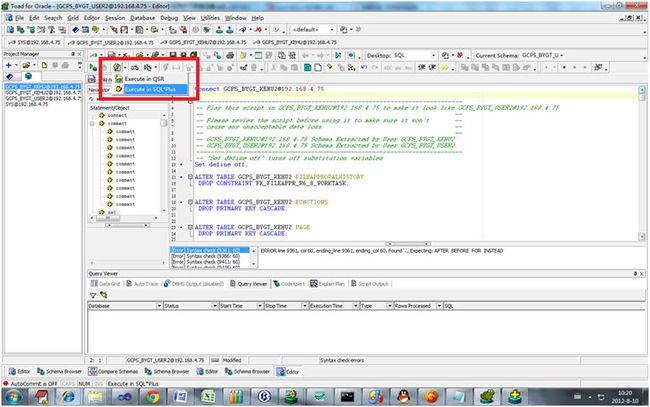Viewport: 650px width, 407px height.
Task: Click the printer icon in editor toolbar
Action: tap(230, 55)
